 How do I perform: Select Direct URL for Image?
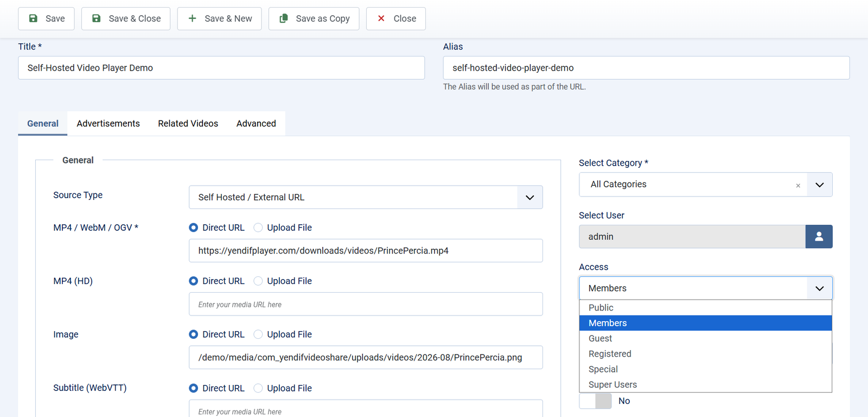click(194, 334)
